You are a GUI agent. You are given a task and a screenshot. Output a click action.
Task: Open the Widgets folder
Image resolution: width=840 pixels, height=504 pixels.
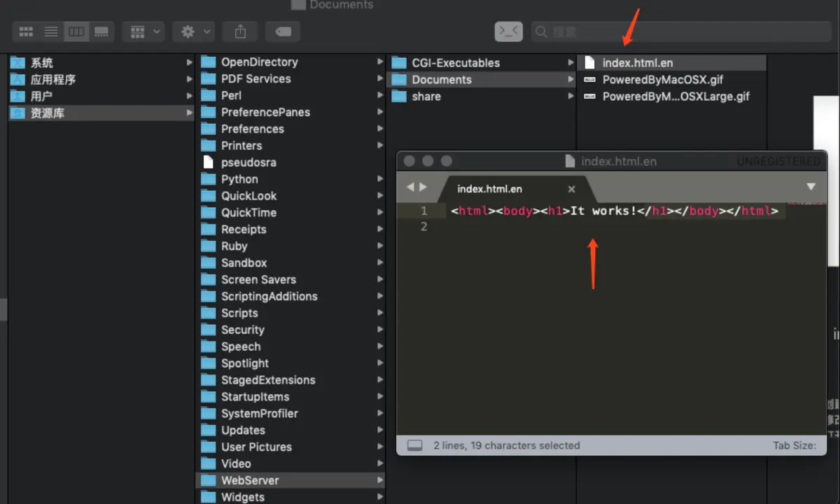pyautogui.click(x=290, y=498)
